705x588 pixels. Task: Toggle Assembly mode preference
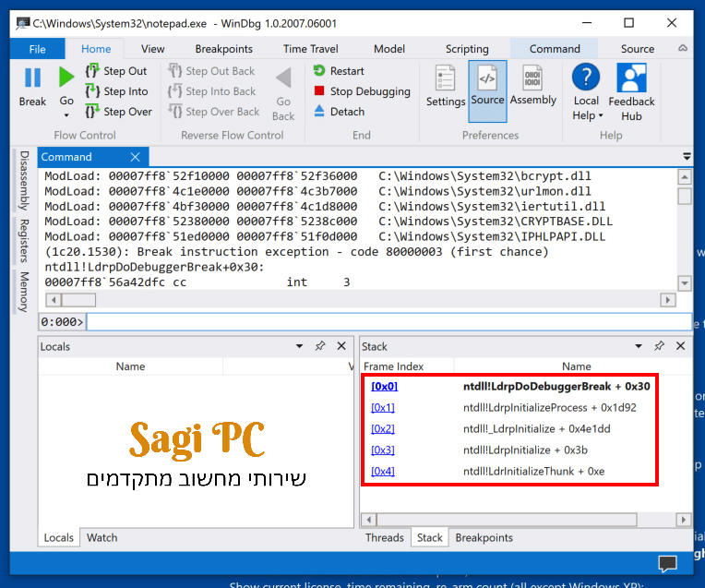pos(533,85)
